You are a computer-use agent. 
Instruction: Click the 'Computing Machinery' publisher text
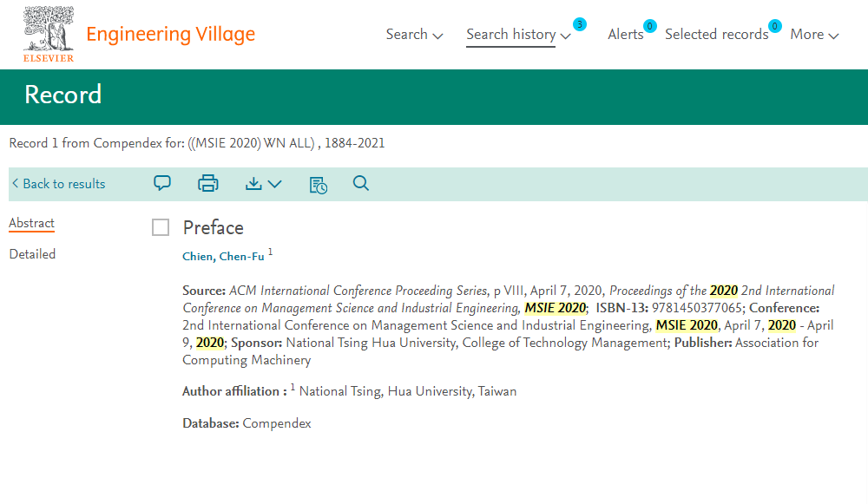[247, 360]
